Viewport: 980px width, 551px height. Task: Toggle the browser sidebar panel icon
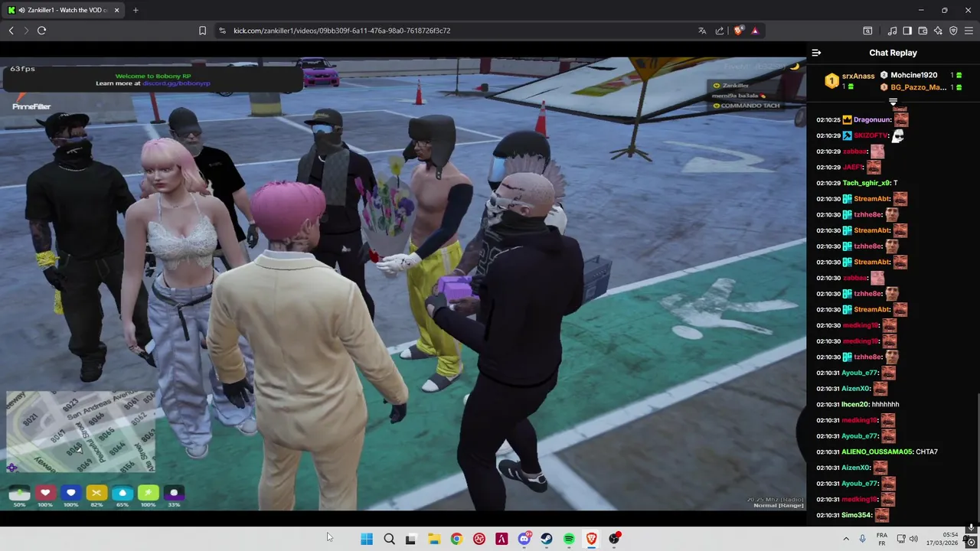907,31
